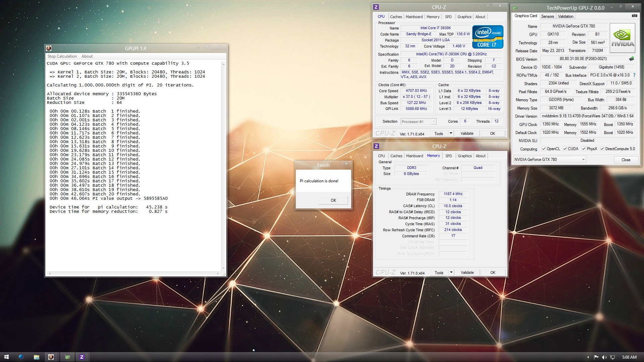
Task: Click the PI value output 5895585A0 line
Action: 108,198
